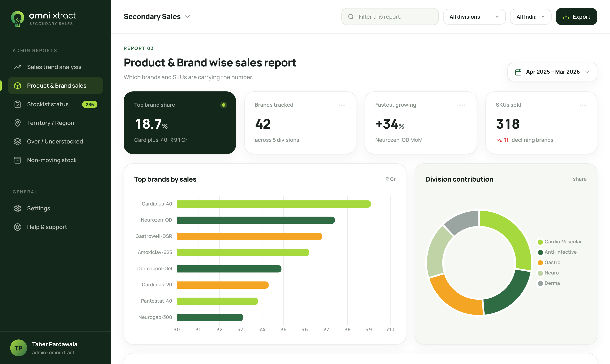Click the Gastrowell-DSR bar in chart
The width and height of the screenshot is (610, 364).
[x=249, y=236]
